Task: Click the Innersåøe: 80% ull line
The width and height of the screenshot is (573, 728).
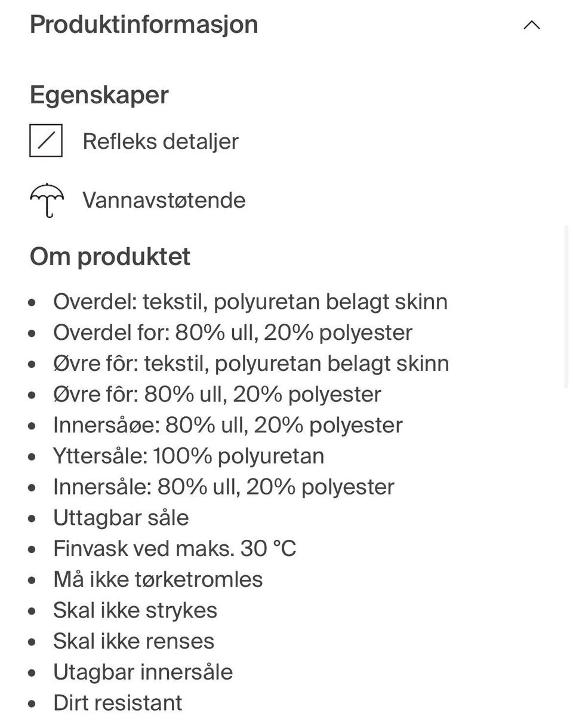Action: pyautogui.click(x=227, y=425)
